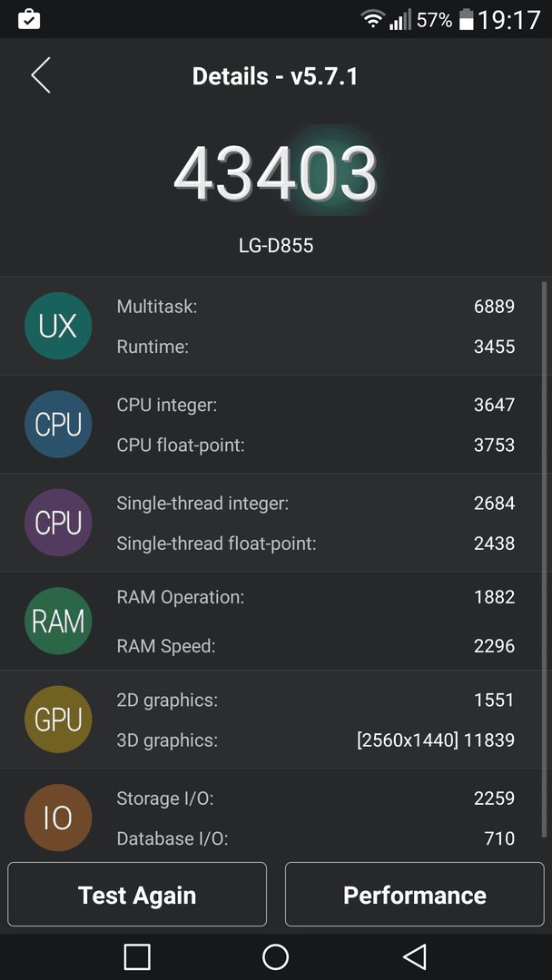Tap the blue CPU category icon
Image resolution: width=552 pixels, height=980 pixels.
click(x=58, y=425)
